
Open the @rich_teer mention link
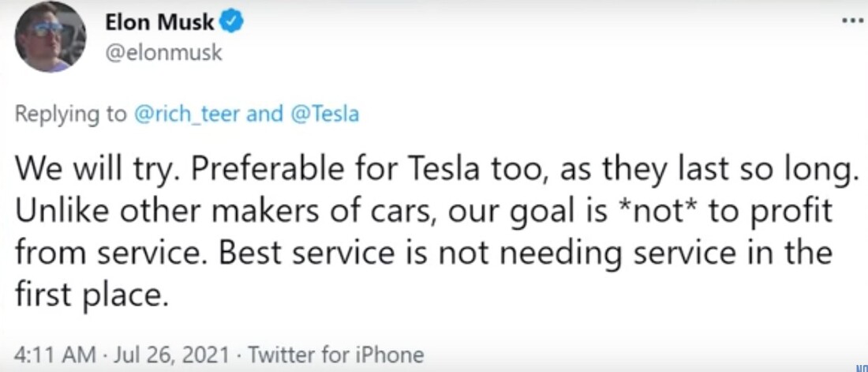tap(187, 114)
